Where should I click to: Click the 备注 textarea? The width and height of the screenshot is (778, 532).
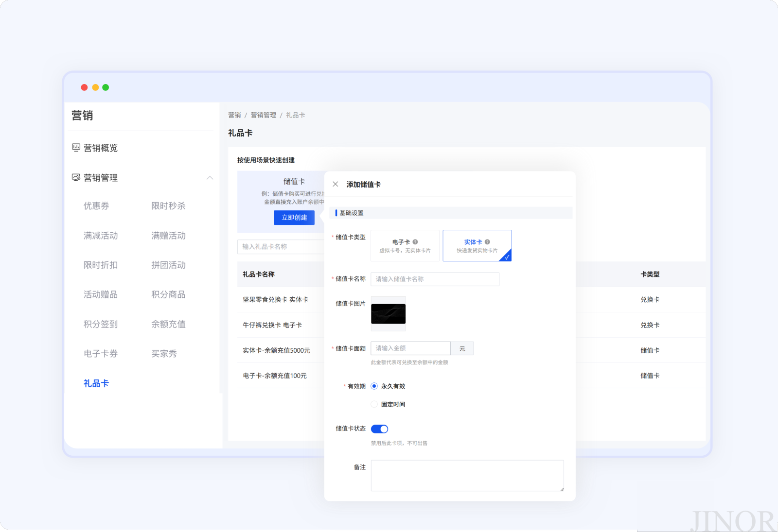coord(467,476)
